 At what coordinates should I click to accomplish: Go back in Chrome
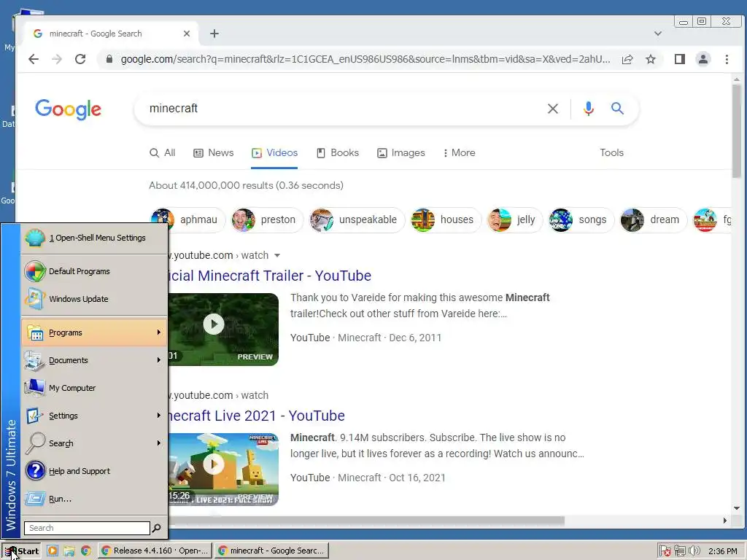tap(34, 59)
